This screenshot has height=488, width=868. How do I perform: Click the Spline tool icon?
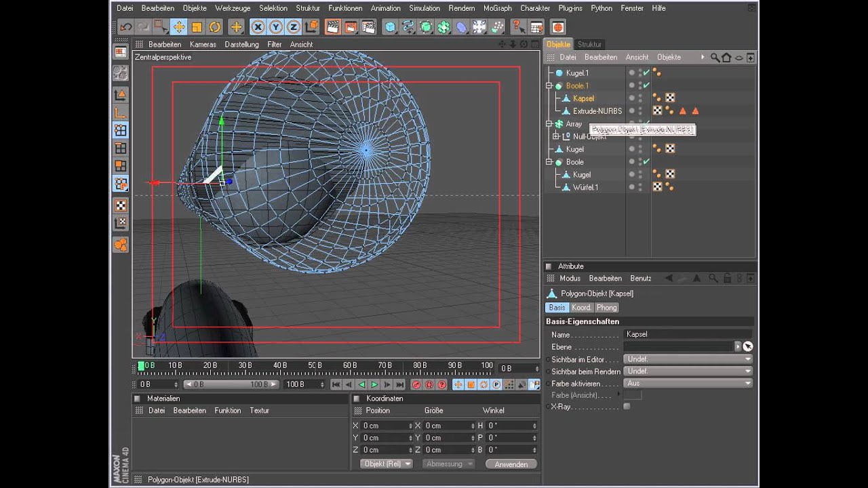coord(408,27)
